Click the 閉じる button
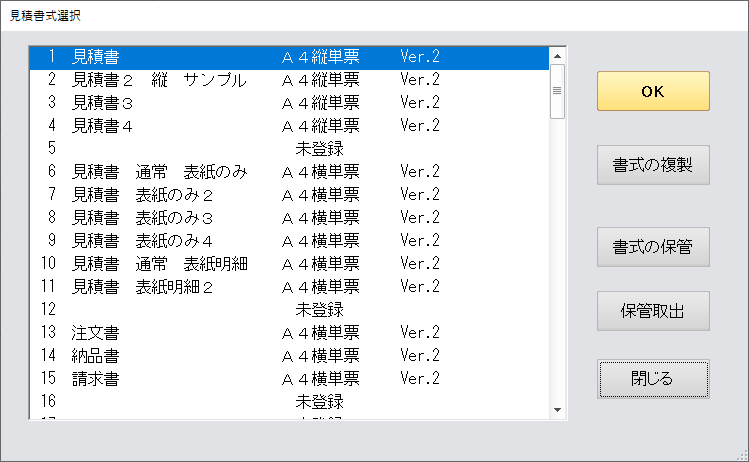 [652, 379]
